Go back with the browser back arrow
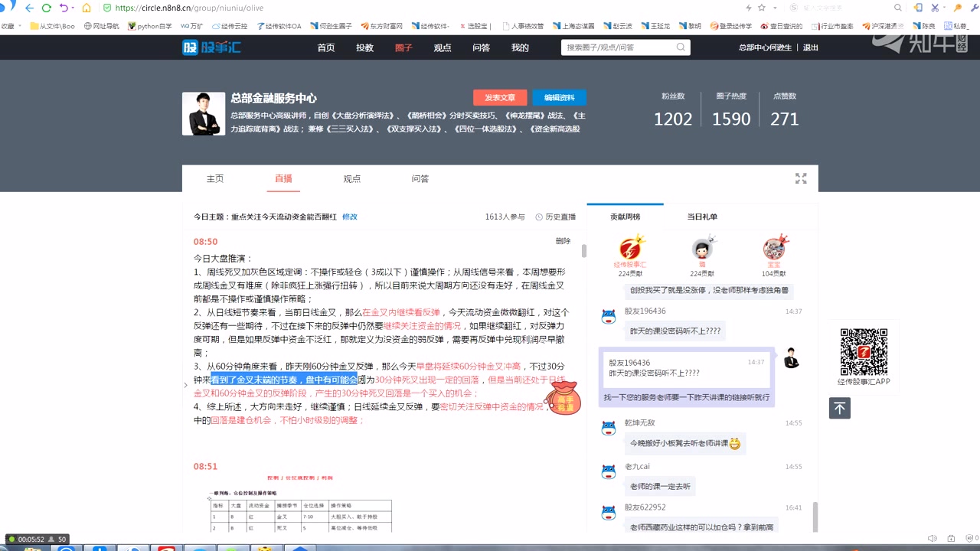The width and height of the screenshot is (980, 551). pyautogui.click(x=29, y=8)
